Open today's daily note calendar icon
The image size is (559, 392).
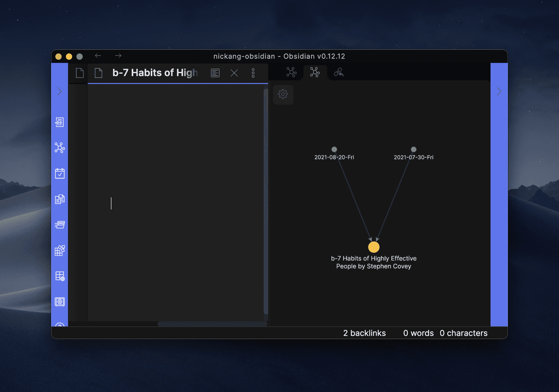(60, 173)
